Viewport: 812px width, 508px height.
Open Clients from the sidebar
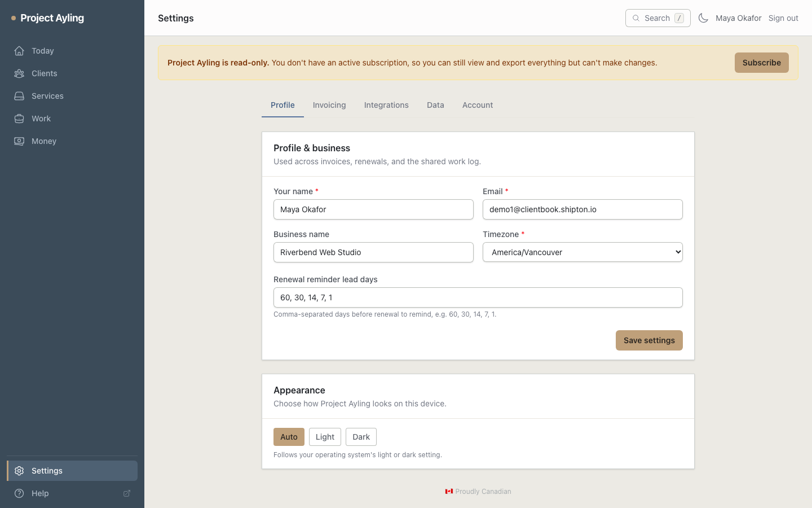[x=72, y=73]
